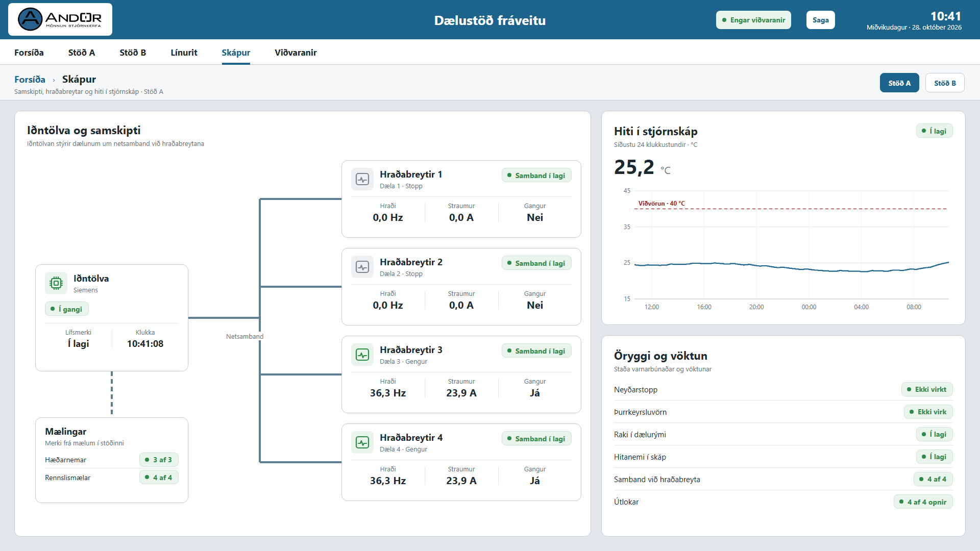This screenshot has width=980, height=551.
Task: Click the Í lagi badge on temperature card
Action: (x=935, y=131)
